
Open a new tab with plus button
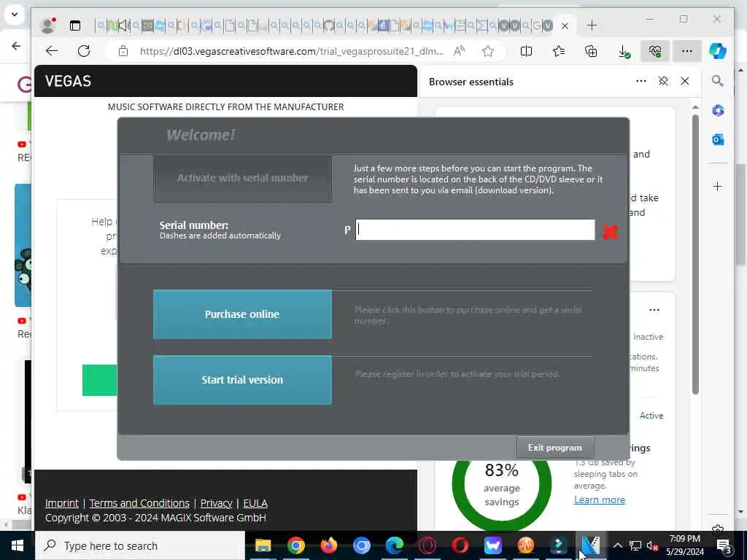pos(592,26)
